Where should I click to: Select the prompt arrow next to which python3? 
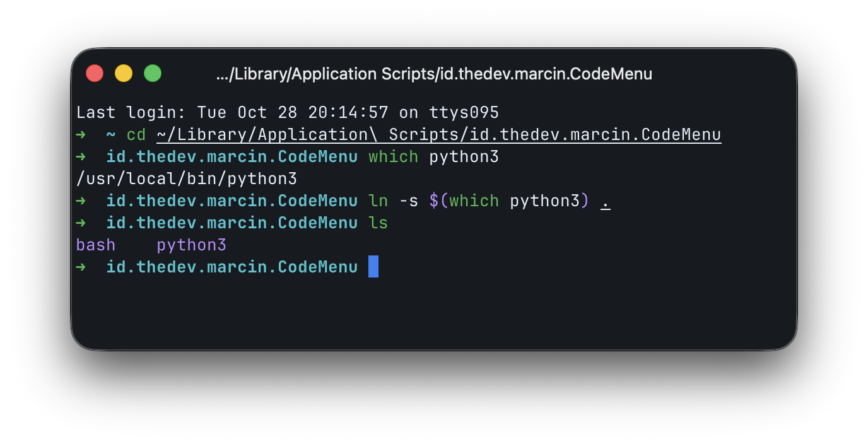tap(82, 156)
